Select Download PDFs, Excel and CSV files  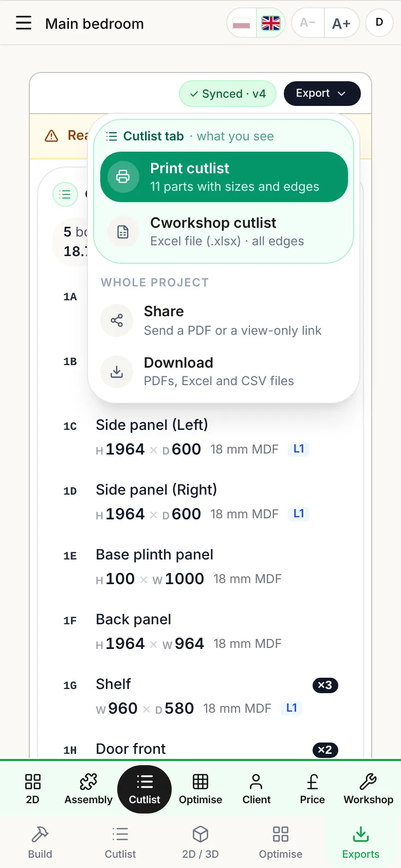(x=224, y=371)
